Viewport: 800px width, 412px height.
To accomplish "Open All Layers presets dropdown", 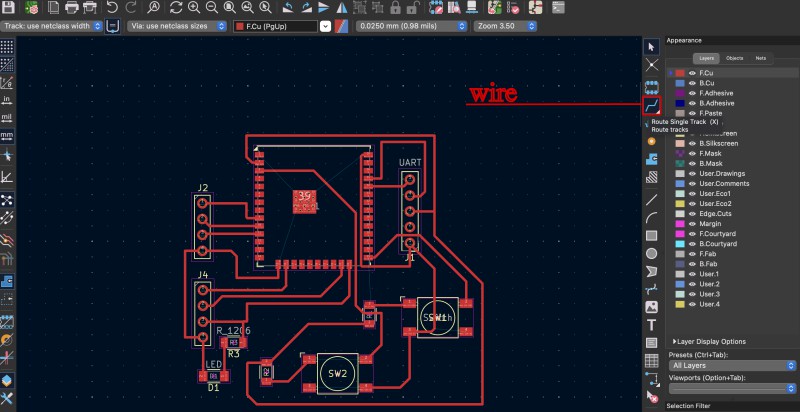I will tap(732, 366).
